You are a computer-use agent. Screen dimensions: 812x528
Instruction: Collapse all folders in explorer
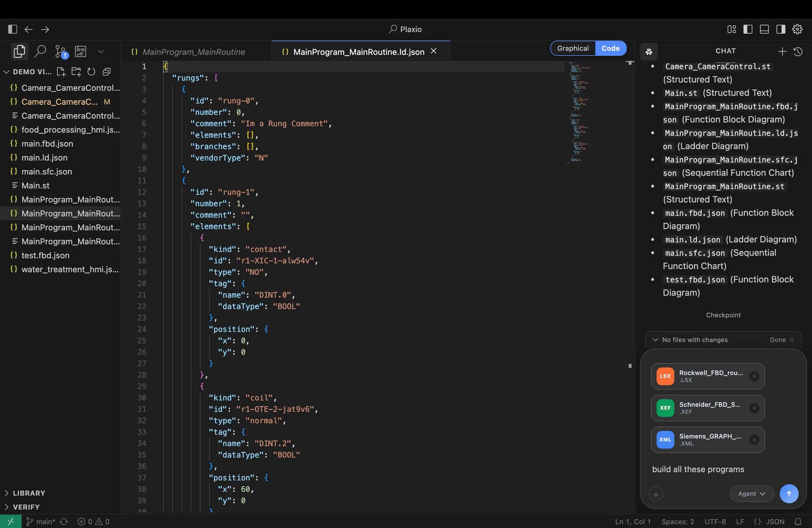(x=107, y=72)
